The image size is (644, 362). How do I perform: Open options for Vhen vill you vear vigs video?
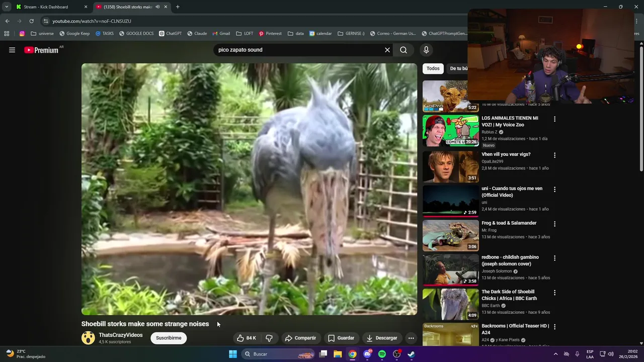coord(554,155)
